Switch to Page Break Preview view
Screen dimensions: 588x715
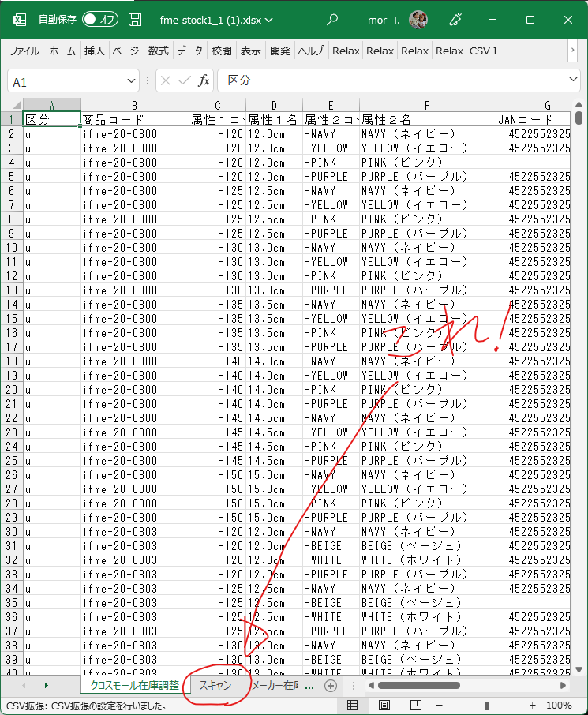pyautogui.click(x=416, y=705)
